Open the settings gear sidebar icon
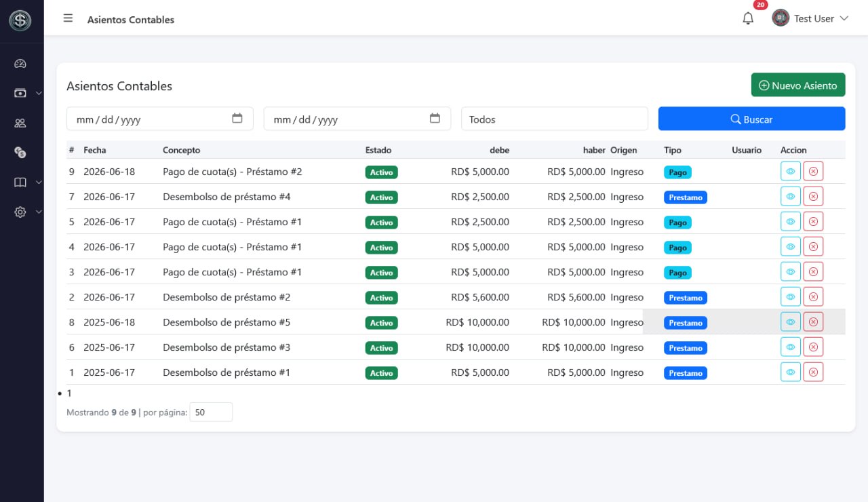The image size is (868, 502). (x=20, y=212)
